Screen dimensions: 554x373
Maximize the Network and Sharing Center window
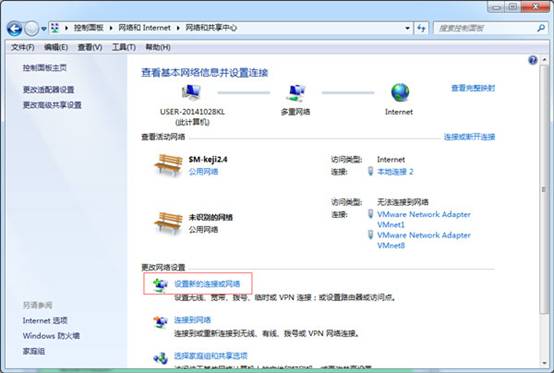tap(513, 7)
